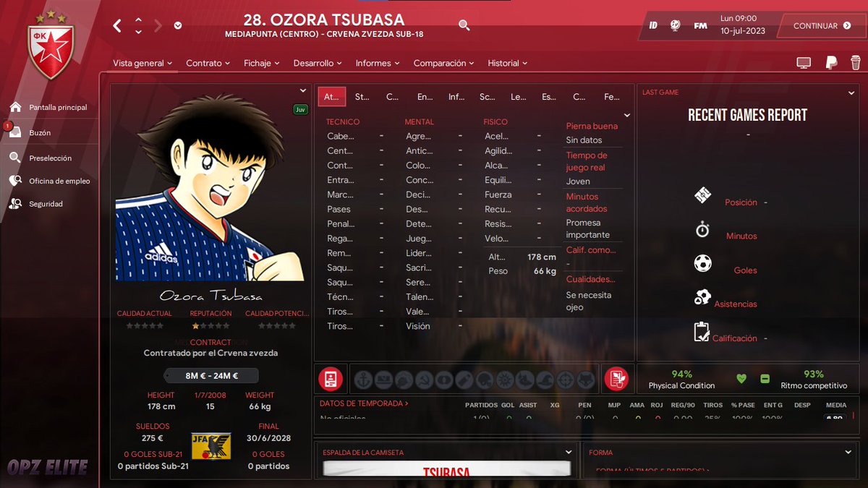Click the inbox tray icon for Buzón
868x488 pixels.
15,133
